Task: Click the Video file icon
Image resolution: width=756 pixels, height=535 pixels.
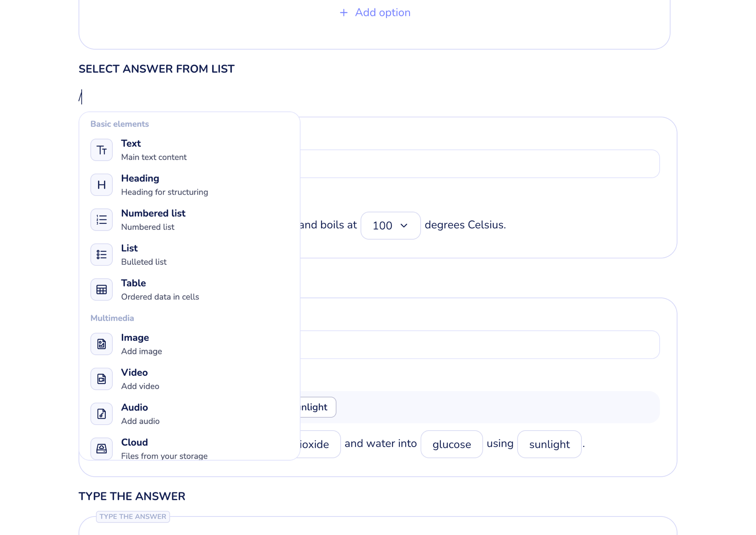Action: click(101, 379)
